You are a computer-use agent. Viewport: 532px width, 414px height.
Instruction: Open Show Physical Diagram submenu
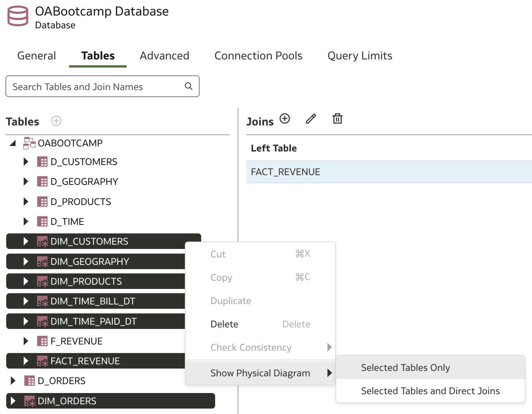[260, 373]
